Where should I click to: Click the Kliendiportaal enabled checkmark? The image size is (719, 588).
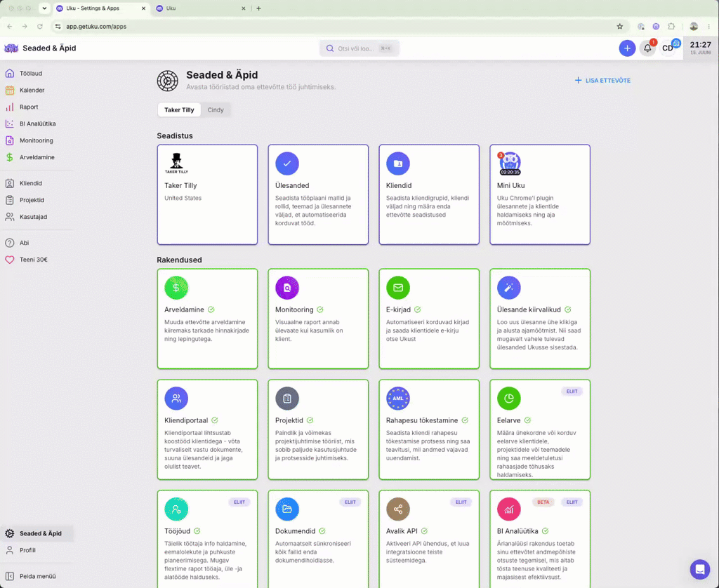pos(215,420)
